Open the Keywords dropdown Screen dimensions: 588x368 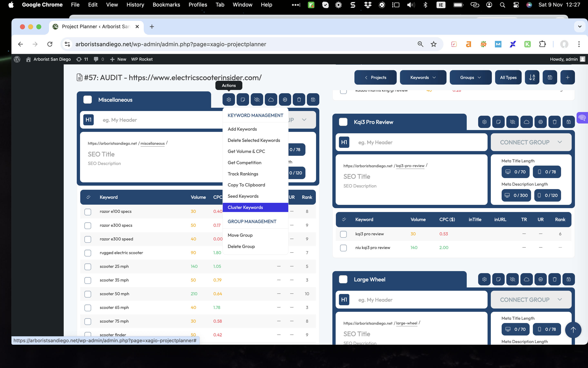click(423, 77)
